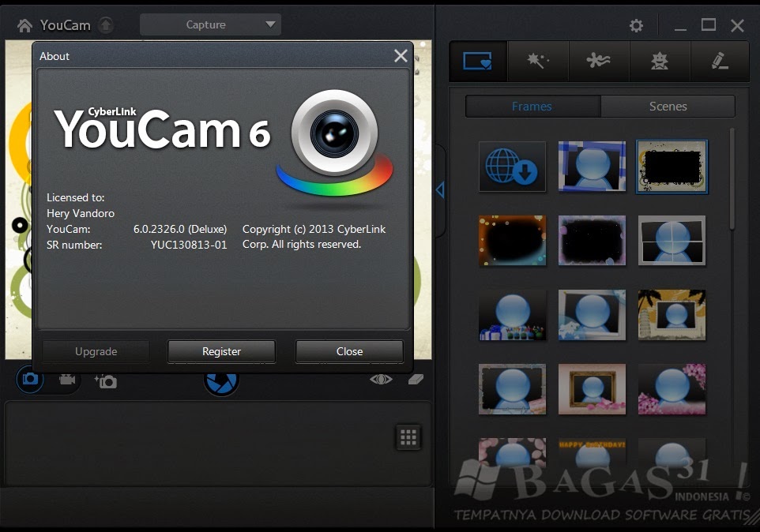The height and width of the screenshot is (532, 760).
Task: Select the golden picture frame thumbnail
Action: [x=592, y=389]
